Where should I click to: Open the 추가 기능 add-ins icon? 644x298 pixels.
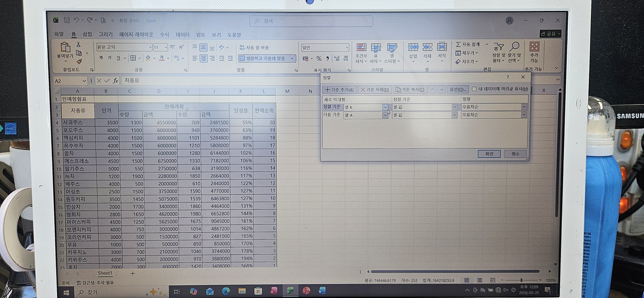point(534,47)
